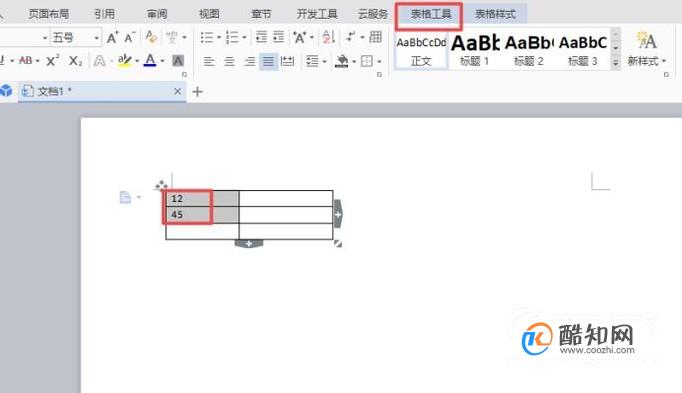
Task: Expand the styles gallery more arrow
Action: click(x=615, y=63)
